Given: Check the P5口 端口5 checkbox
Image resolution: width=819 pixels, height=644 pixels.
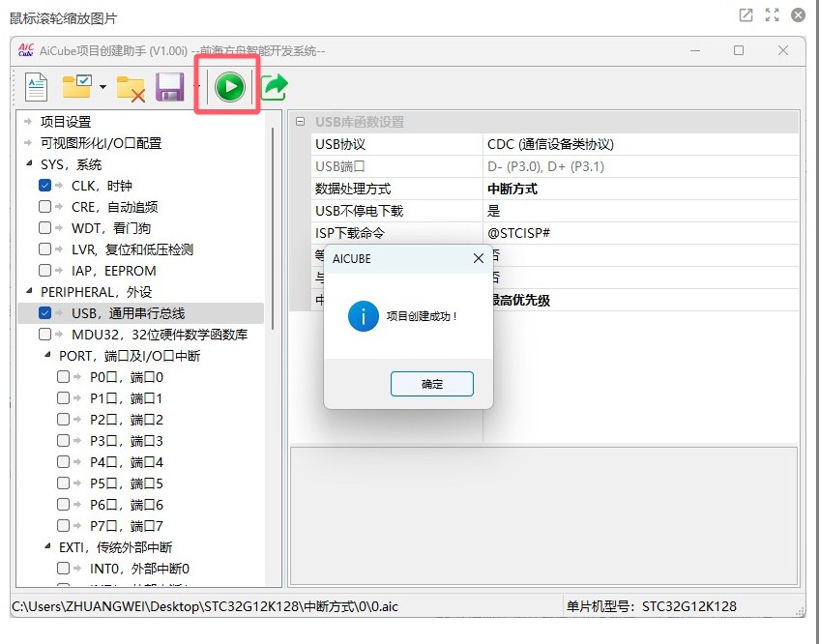Looking at the screenshot, I should coord(63,483).
